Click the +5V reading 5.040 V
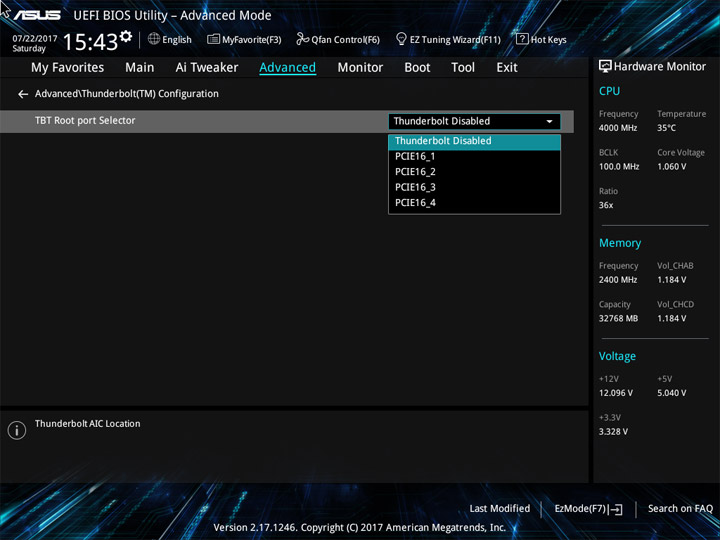720x540 pixels. point(671,393)
